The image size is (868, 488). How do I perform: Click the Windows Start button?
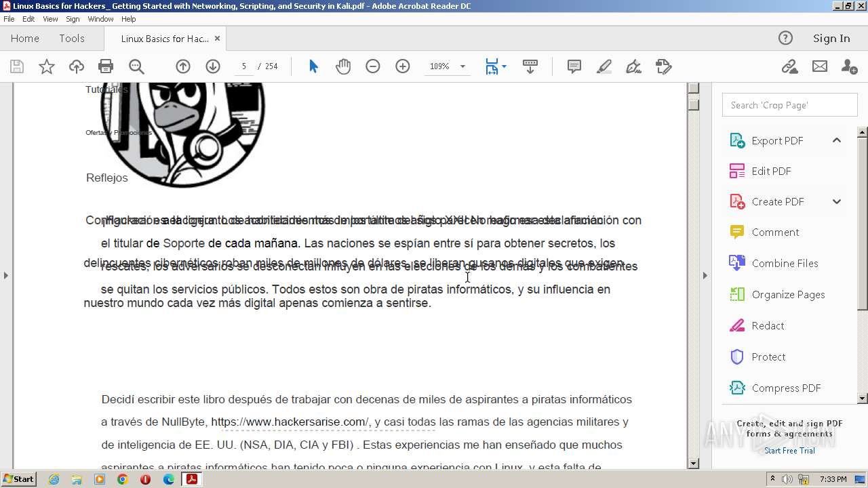click(19, 479)
